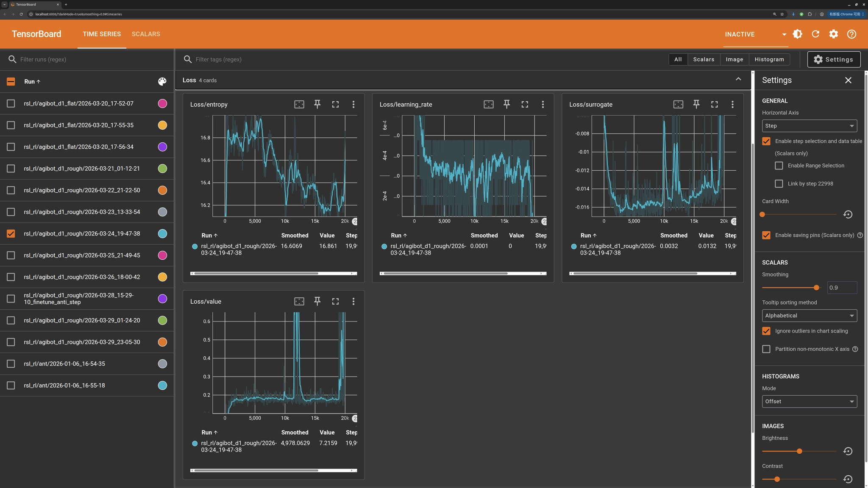Open TensorBoard settings gear in header

click(834, 34)
